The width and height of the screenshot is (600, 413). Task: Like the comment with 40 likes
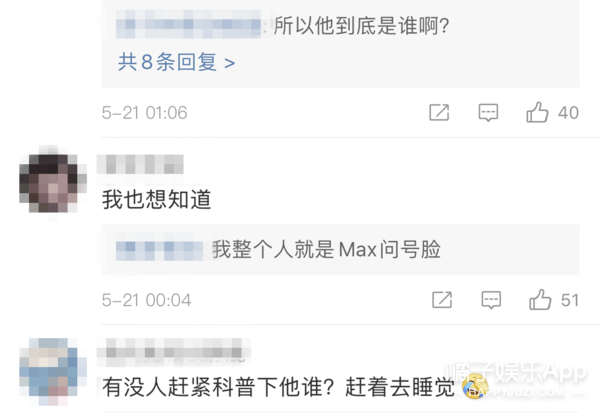[537, 112]
